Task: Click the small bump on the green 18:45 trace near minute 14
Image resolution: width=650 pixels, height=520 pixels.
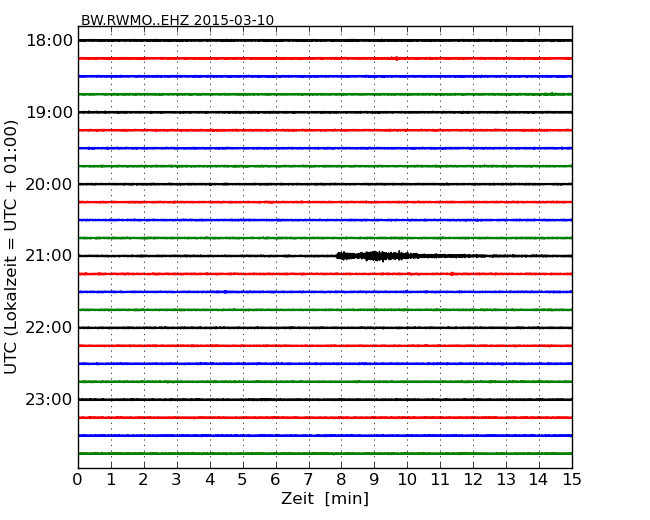Action: click(x=551, y=94)
